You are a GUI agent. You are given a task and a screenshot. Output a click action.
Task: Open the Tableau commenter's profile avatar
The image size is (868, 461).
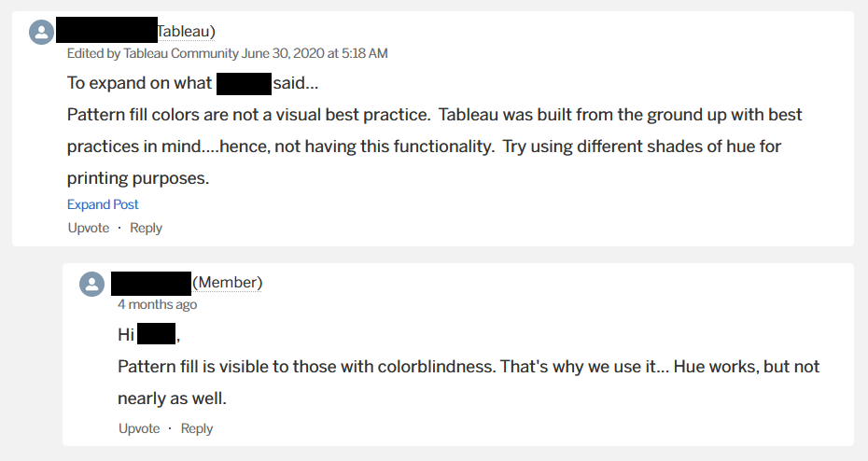coord(41,32)
